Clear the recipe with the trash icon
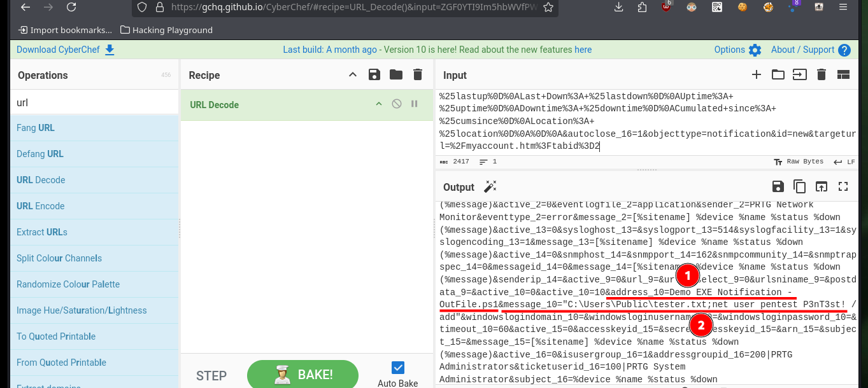Viewport: 868px width, 388px height. (418, 74)
